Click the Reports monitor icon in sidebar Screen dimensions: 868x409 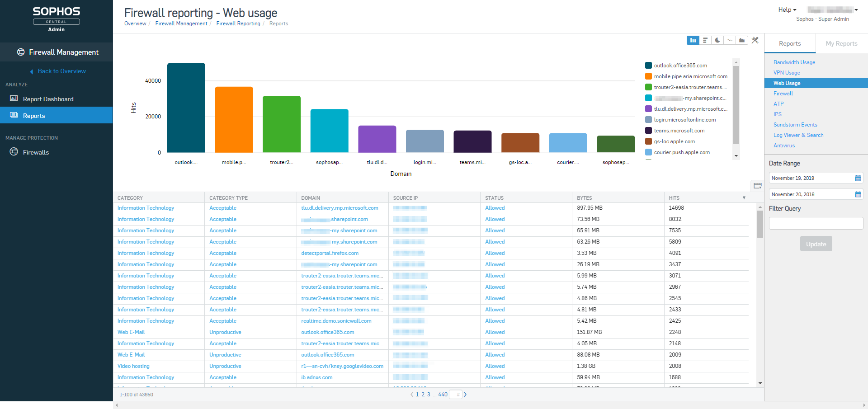click(x=14, y=115)
